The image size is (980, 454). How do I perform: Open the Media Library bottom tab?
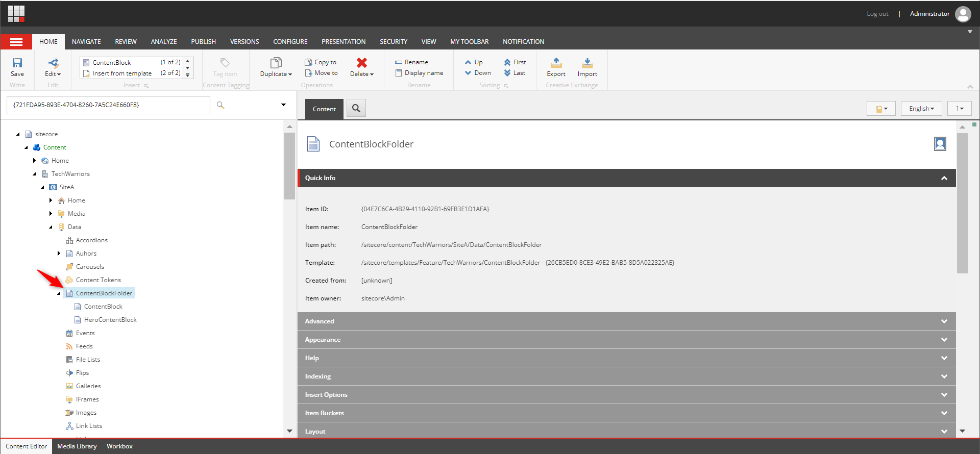77,446
